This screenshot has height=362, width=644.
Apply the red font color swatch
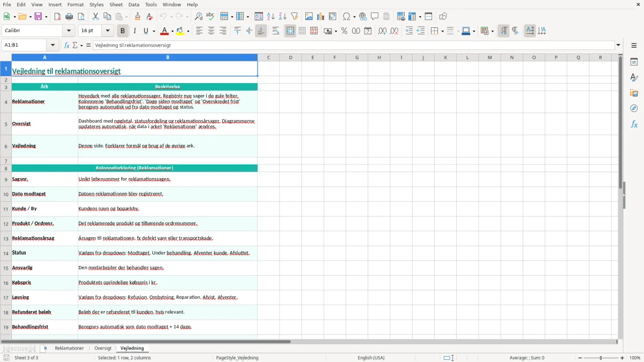tap(164, 31)
